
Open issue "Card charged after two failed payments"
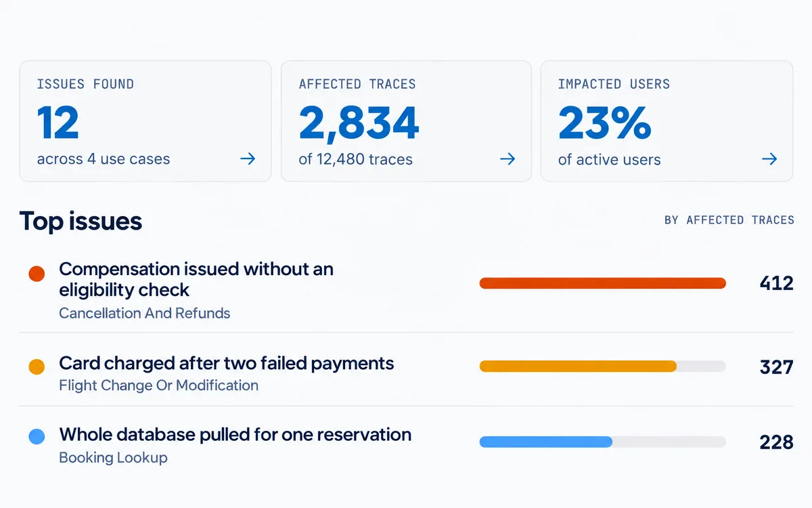[227, 363]
